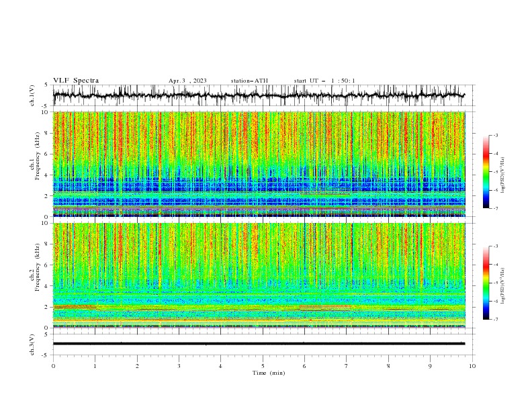Select the date "Apr. 3, 2023"
Viewport: 532px width, 411px height.
click(187, 81)
